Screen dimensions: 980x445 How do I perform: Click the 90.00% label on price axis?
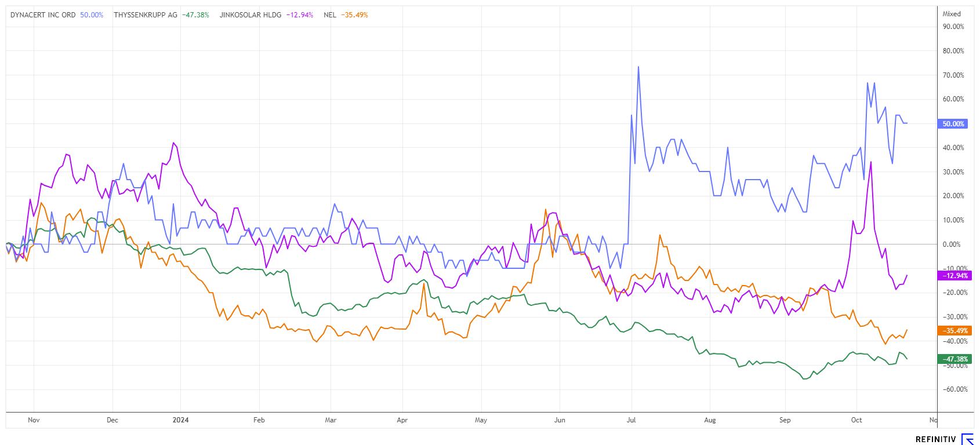pos(953,27)
